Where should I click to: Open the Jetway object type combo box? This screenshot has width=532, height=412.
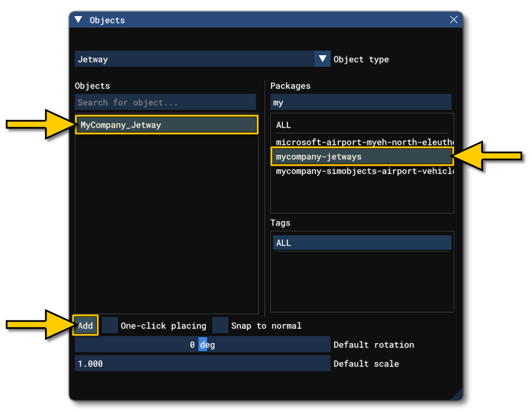coord(194,59)
